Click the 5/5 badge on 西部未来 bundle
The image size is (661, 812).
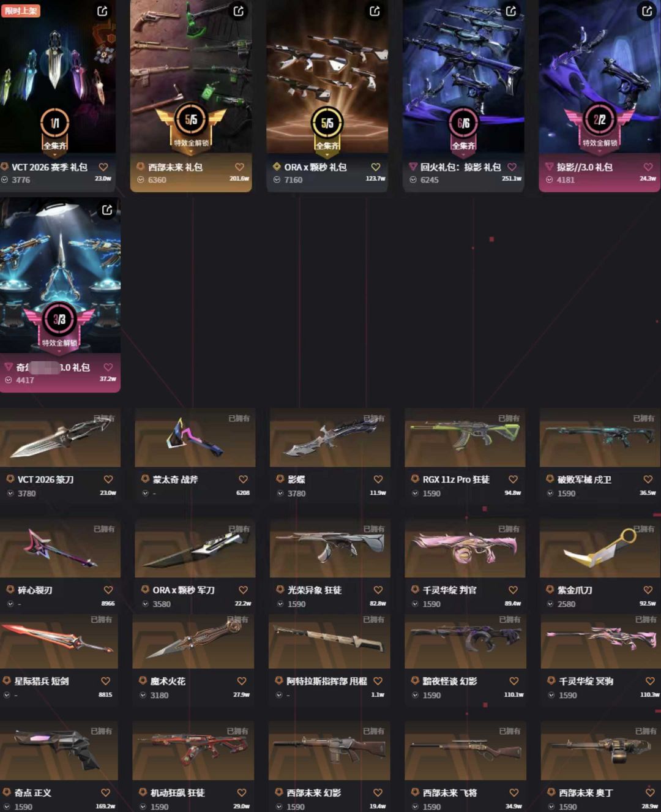click(x=191, y=120)
